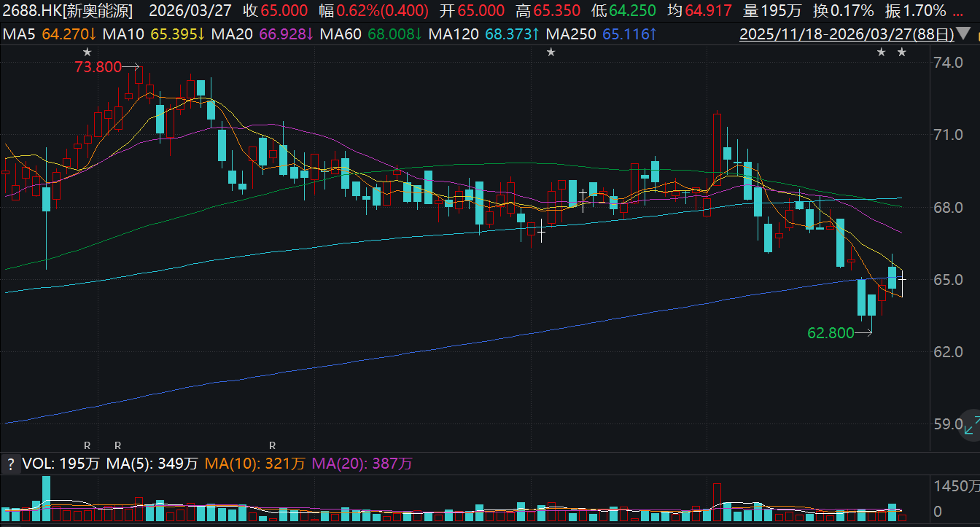Click the star marker in the chart's top middle
Viewport: 980px width, 527px height.
coord(551,52)
